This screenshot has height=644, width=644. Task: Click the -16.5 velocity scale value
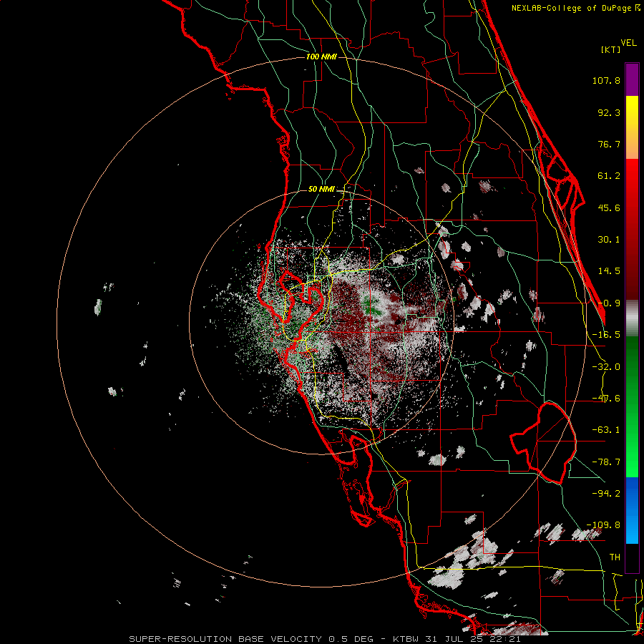[x=606, y=335]
